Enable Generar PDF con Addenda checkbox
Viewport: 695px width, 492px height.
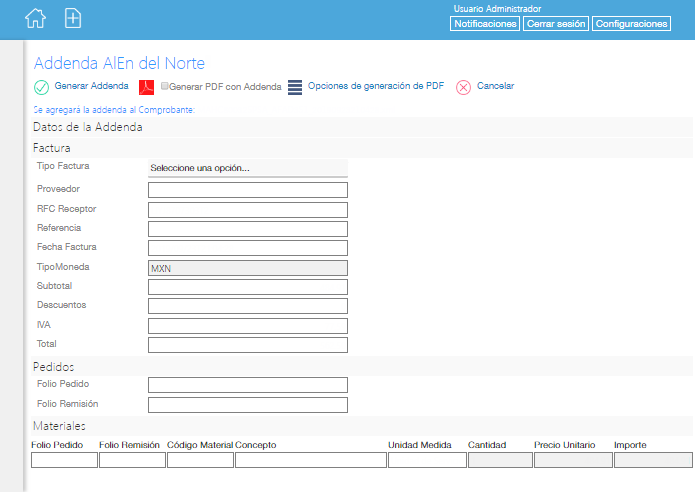pos(164,86)
